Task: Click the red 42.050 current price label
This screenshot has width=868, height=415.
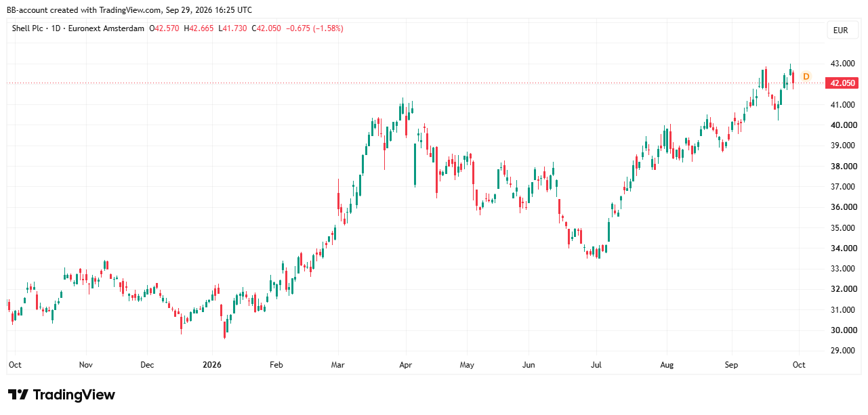Action: click(842, 83)
